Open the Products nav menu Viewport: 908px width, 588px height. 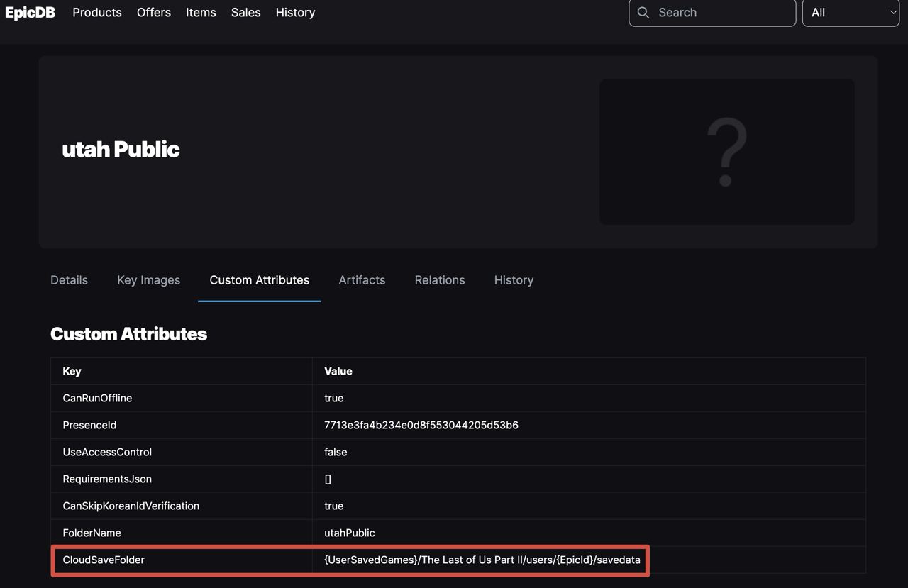tap(97, 12)
